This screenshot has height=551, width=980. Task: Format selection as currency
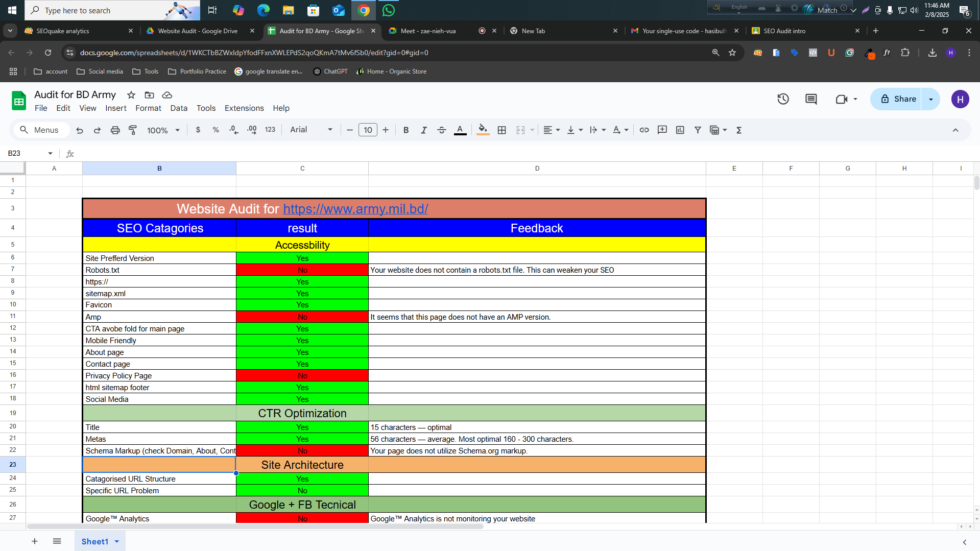(x=198, y=130)
